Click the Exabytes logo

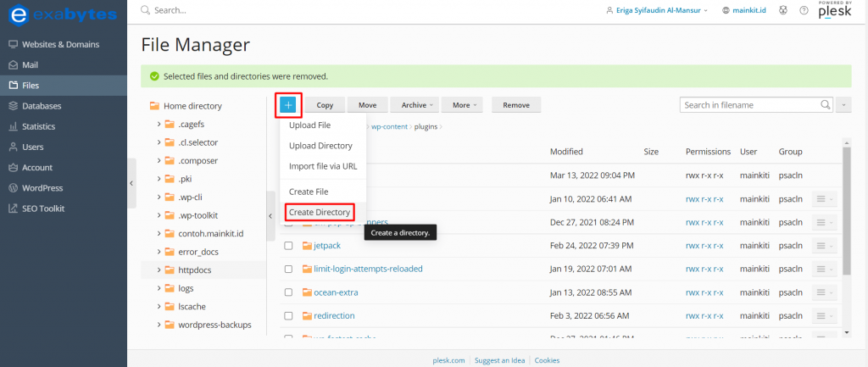63,14
